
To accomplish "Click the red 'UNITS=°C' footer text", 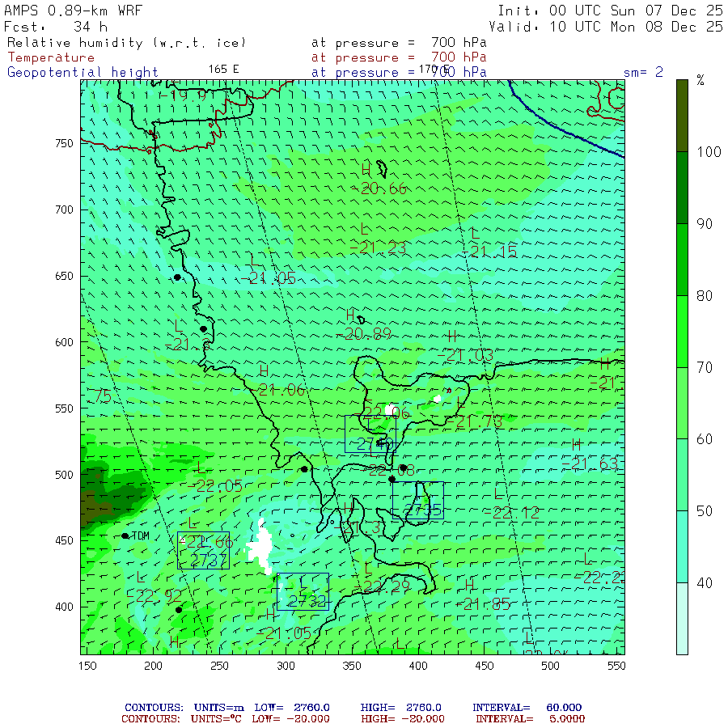I will tap(216, 719).
